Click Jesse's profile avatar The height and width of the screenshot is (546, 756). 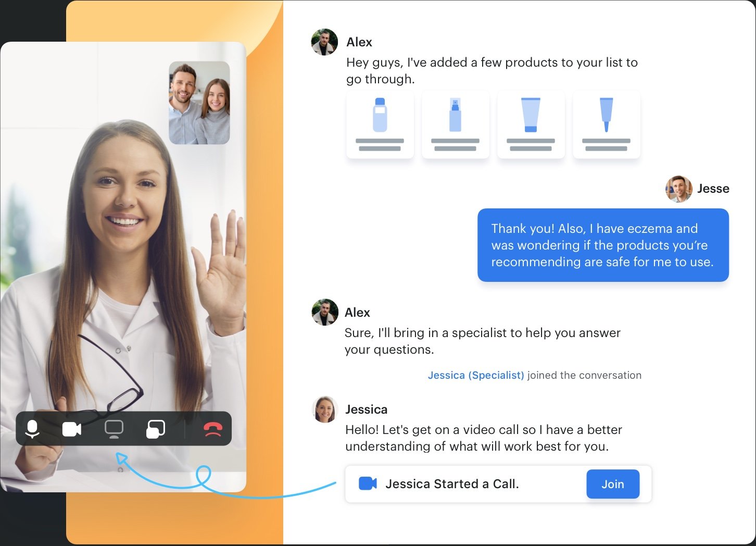(678, 189)
